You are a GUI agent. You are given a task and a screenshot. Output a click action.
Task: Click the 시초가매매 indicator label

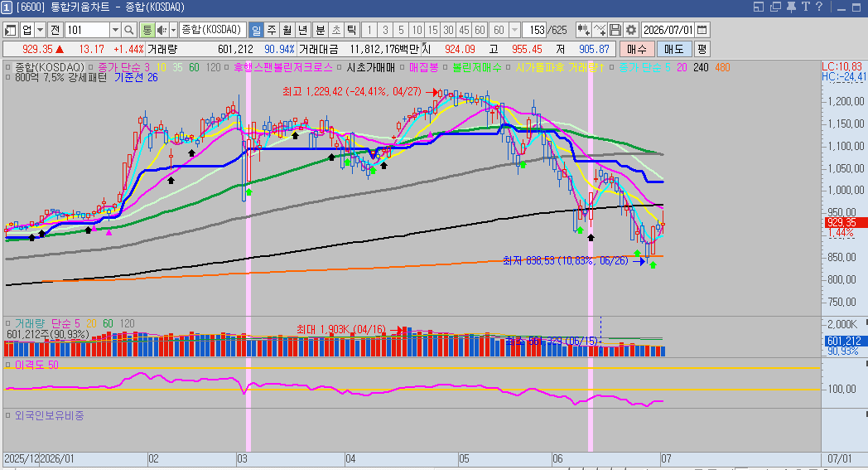click(371, 68)
